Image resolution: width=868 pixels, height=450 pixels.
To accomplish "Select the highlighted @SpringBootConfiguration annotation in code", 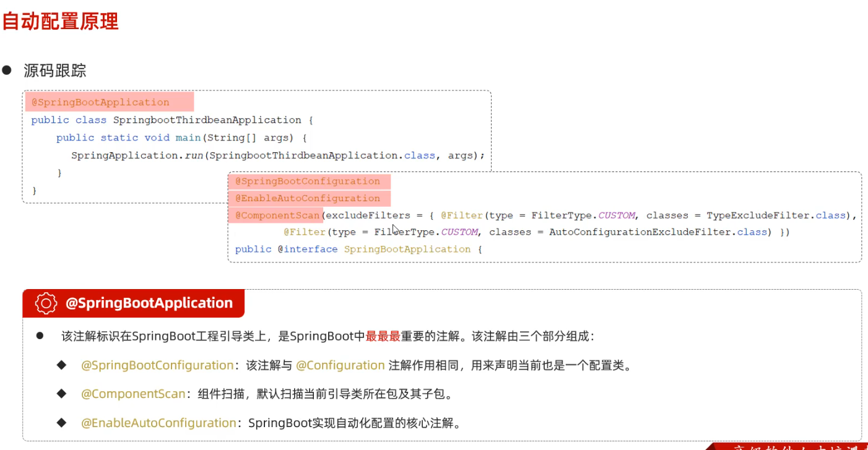I will (308, 181).
